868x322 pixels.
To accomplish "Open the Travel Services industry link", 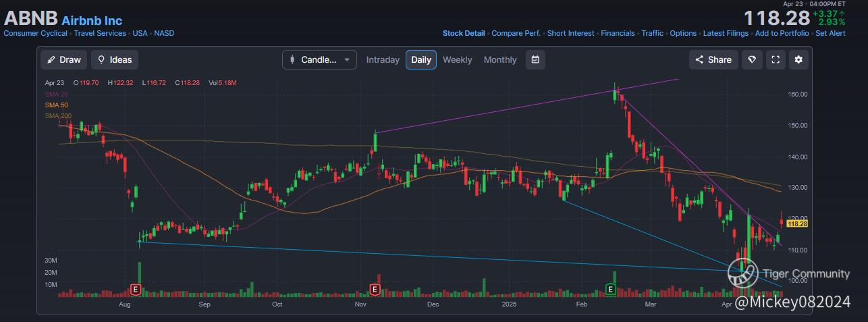I will pos(100,33).
